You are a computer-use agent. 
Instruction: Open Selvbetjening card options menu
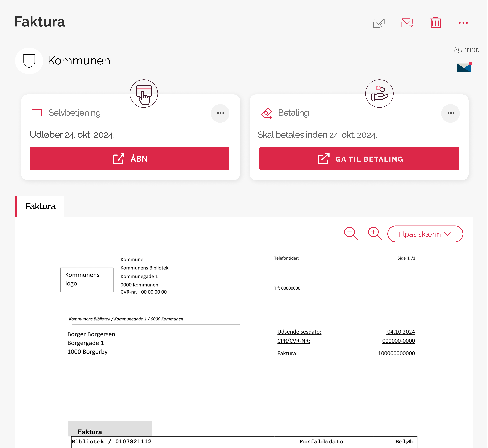click(220, 113)
